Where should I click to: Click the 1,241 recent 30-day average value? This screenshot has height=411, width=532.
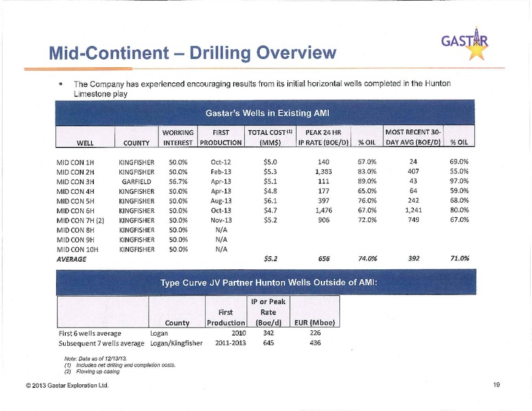(x=413, y=210)
